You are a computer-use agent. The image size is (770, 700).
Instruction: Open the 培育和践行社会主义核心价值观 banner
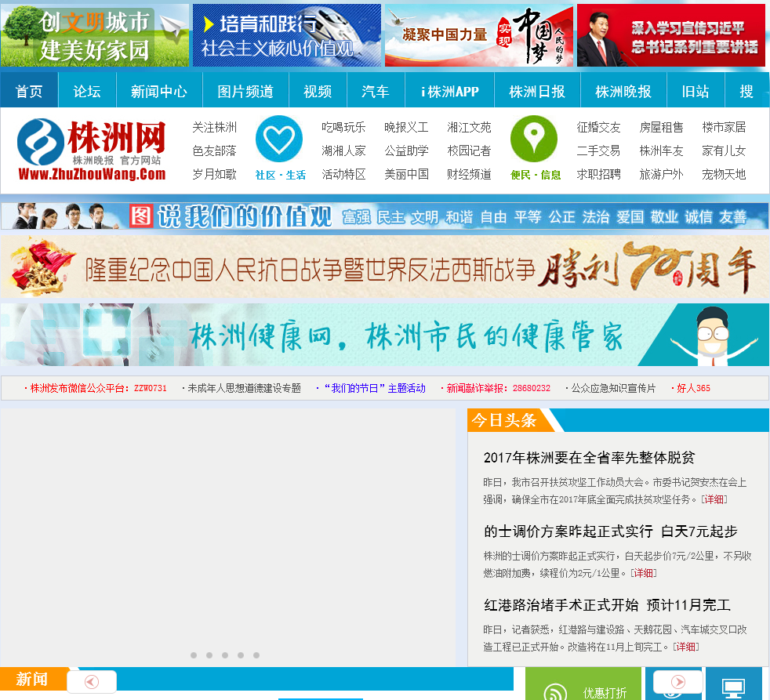[287, 35]
